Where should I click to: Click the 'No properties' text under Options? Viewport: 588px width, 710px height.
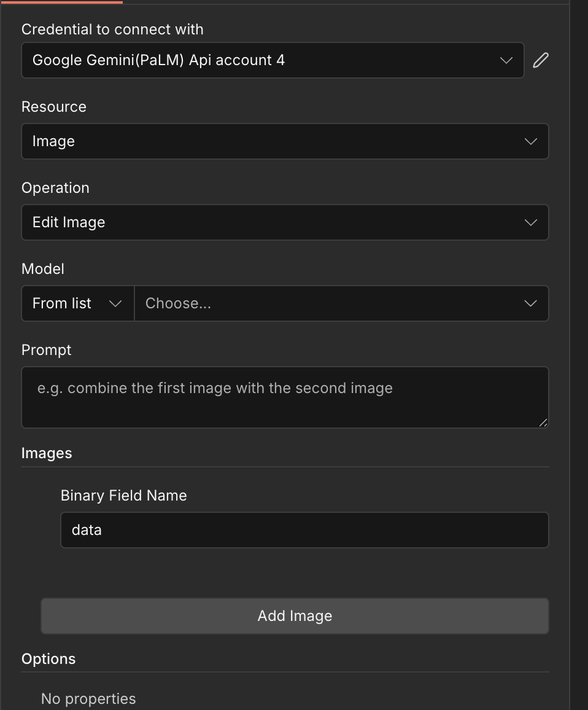click(x=88, y=699)
